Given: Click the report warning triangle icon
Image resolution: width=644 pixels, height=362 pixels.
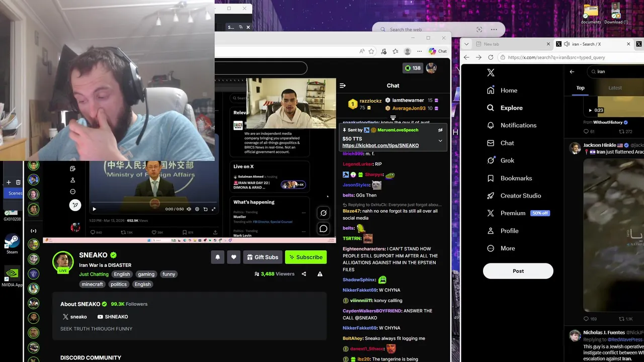Looking at the screenshot, I should [320, 274].
